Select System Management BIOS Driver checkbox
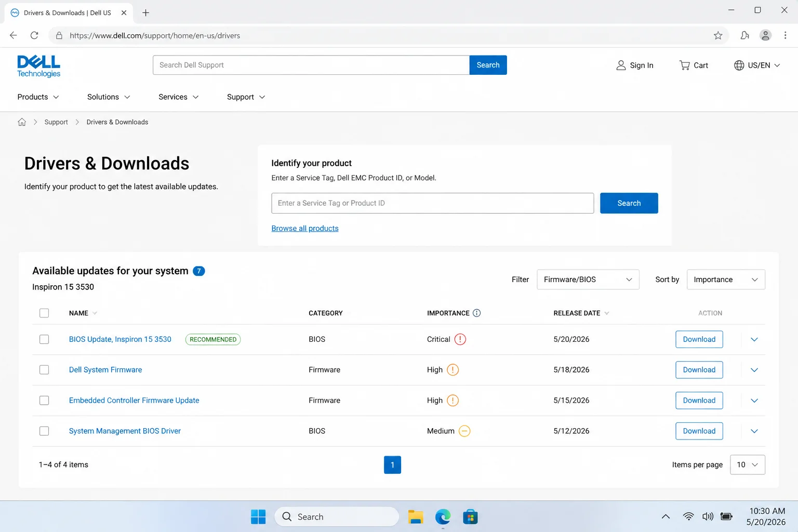Screen dimensions: 798x532 click(x=44, y=431)
